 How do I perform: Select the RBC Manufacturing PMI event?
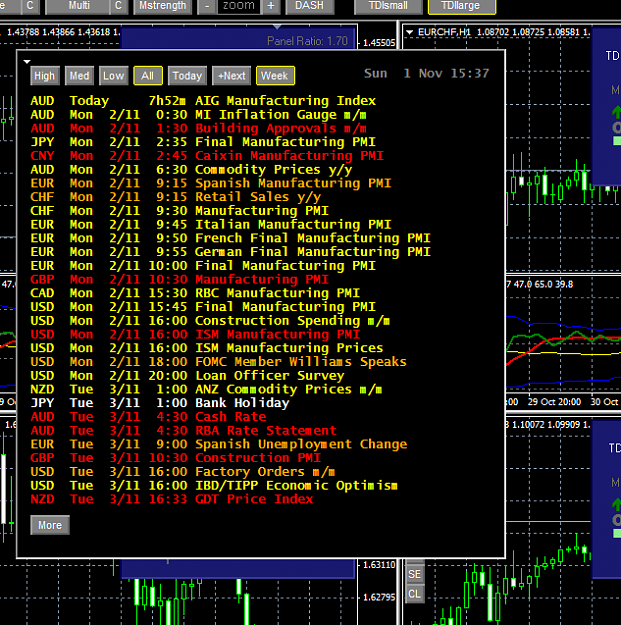[x=195, y=293]
